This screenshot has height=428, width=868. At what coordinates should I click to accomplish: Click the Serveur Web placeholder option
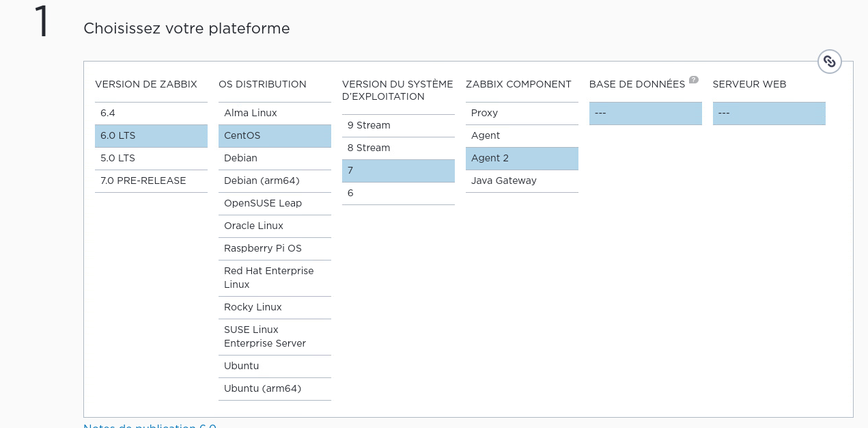(x=768, y=113)
